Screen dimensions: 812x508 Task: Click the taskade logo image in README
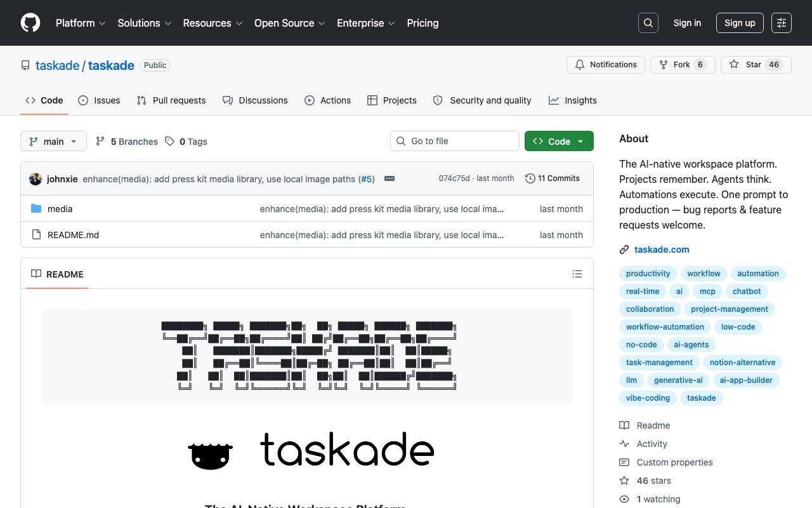(311, 450)
